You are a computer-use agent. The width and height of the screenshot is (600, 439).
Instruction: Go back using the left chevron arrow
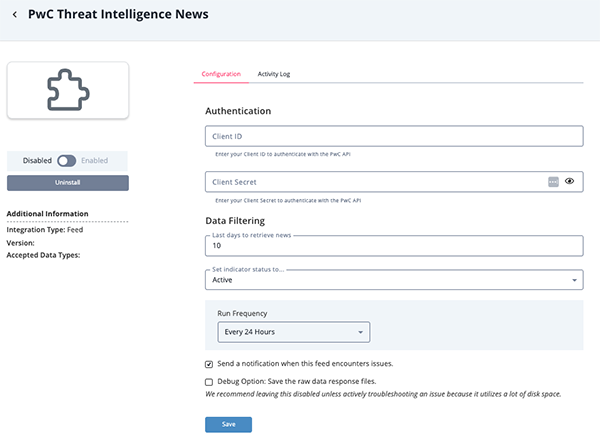coord(15,15)
